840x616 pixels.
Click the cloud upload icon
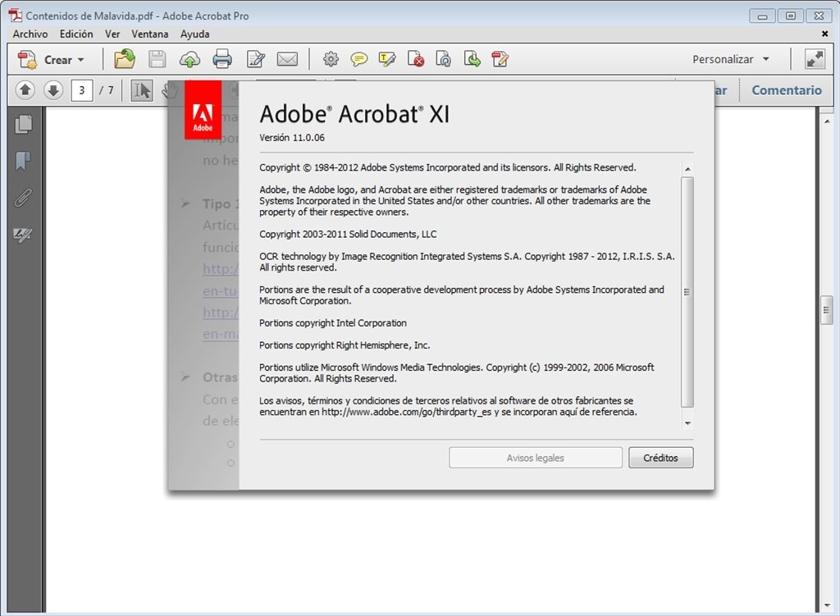189,59
